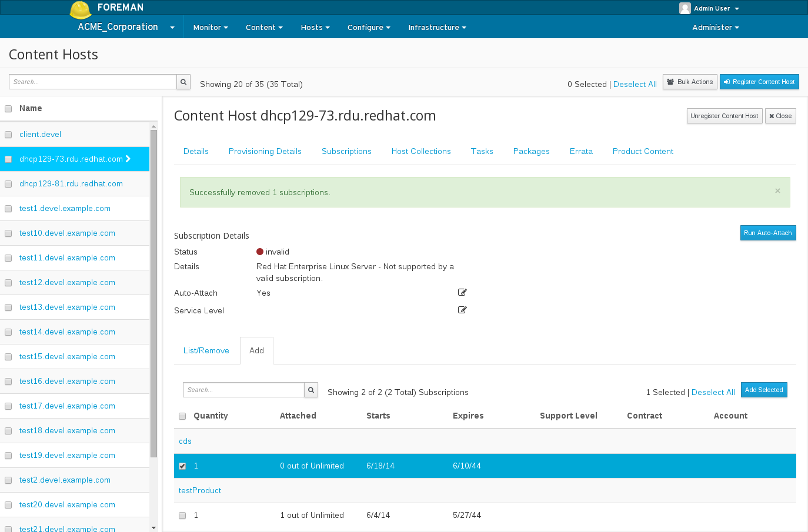The image size is (808, 532).
Task: Open the Host Collections tab
Action: click(x=421, y=151)
